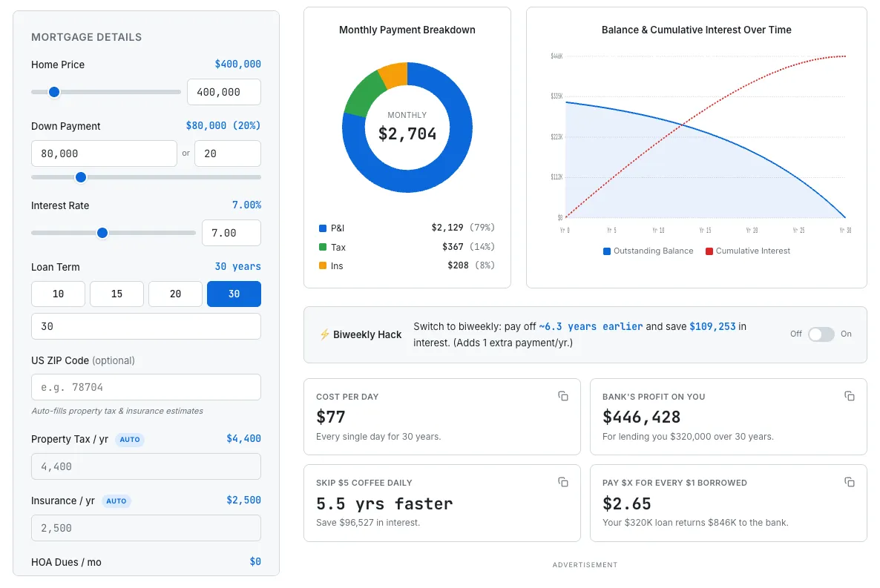Click the Home Price slider handle
880x588 pixels.
coord(53,92)
